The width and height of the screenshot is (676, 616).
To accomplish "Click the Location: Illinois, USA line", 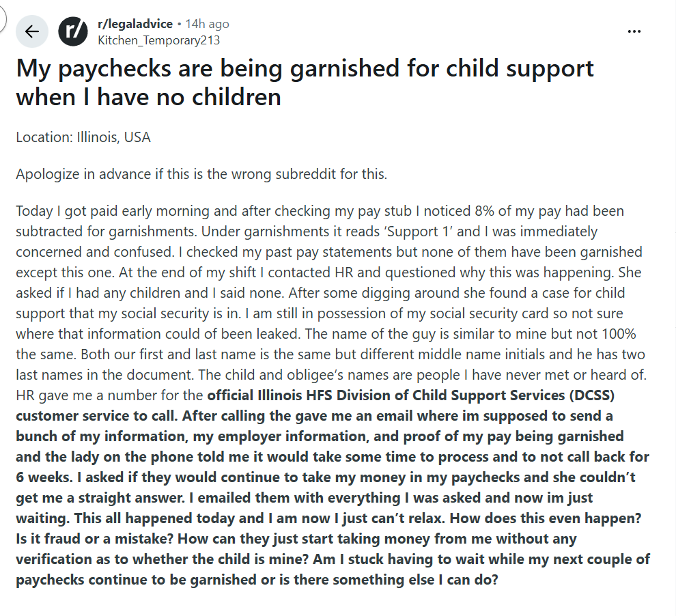I will pyautogui.click(x=83, y=137).
